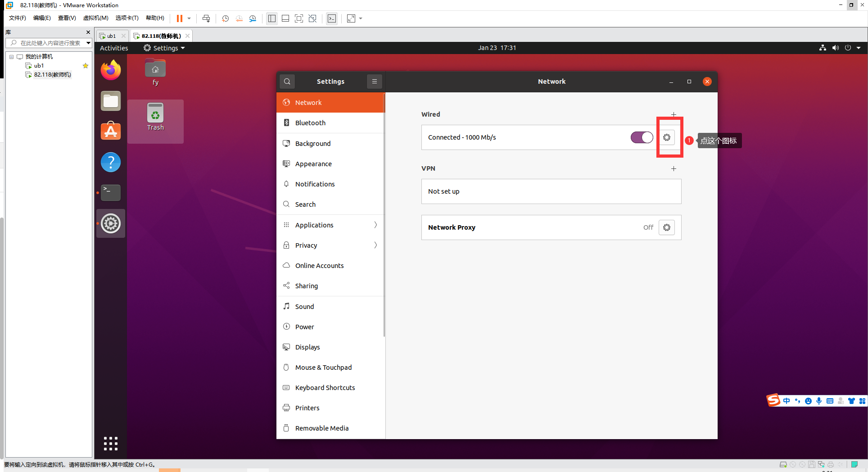
Task: Open Online Accounts settings
Action: [x=330, y=266]
